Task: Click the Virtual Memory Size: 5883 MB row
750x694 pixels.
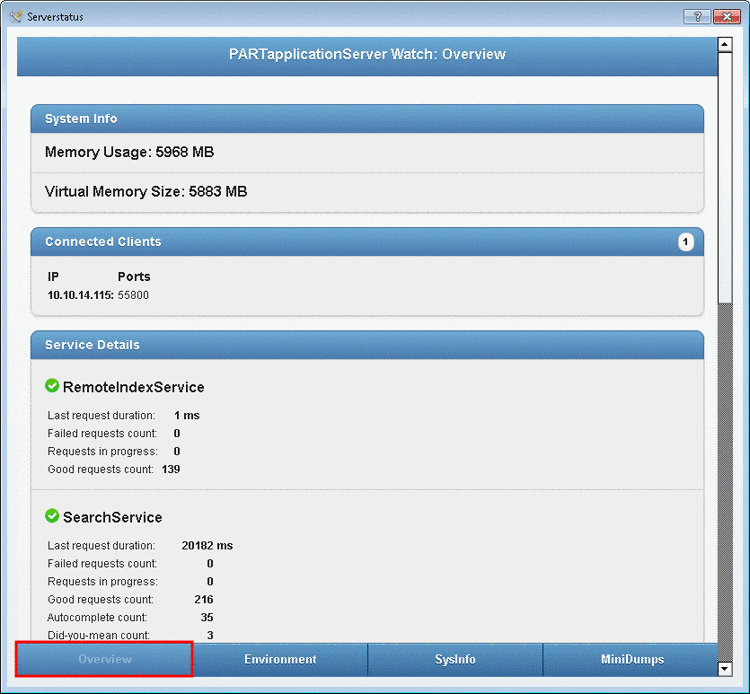Action: pos(367,192)
